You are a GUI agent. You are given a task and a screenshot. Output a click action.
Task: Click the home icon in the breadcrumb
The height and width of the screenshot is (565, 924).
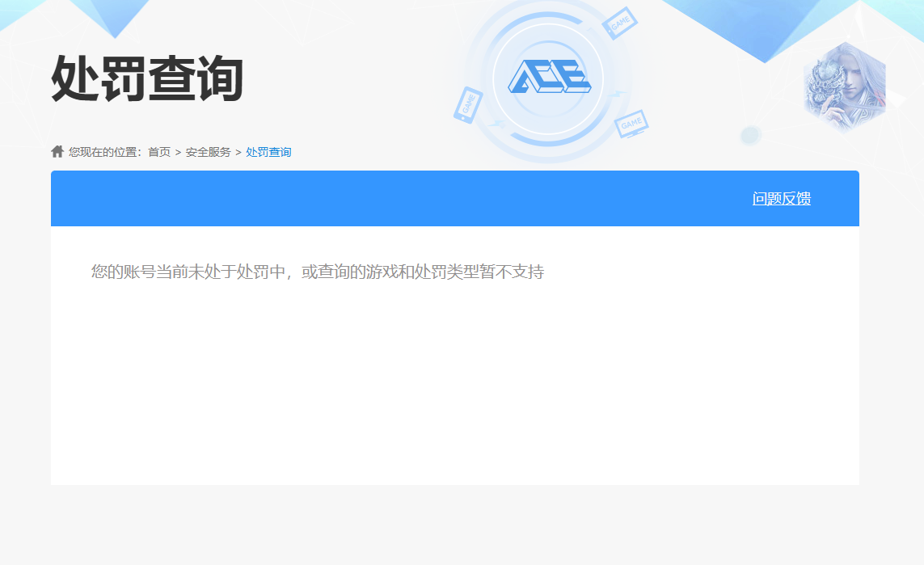[x=57, y=151]
